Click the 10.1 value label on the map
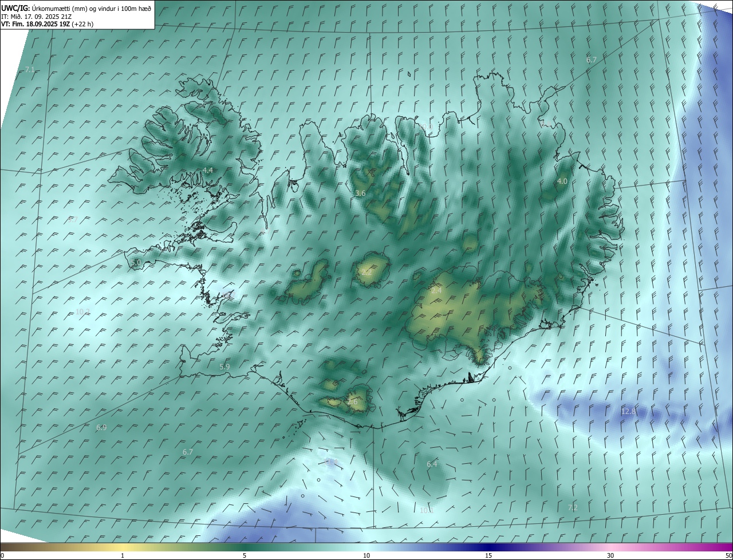Image resolution: width=733 pixels, height=560 pixels. (x=427, y=510)
